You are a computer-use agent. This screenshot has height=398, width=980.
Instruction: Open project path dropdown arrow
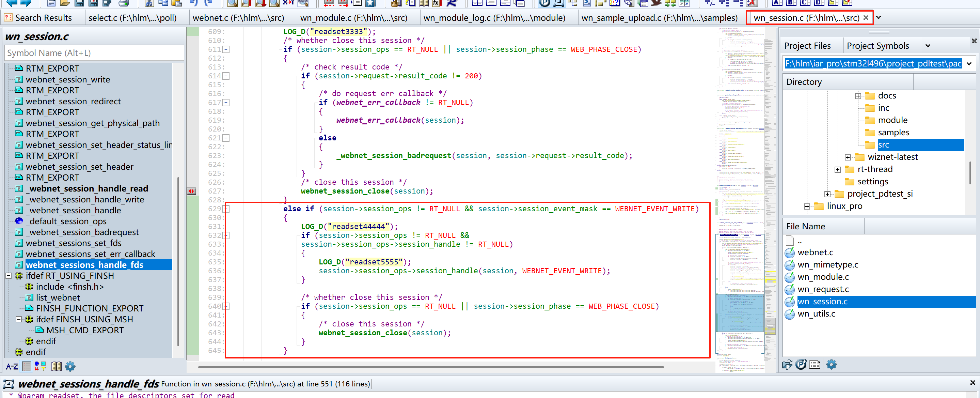(969, 64)
